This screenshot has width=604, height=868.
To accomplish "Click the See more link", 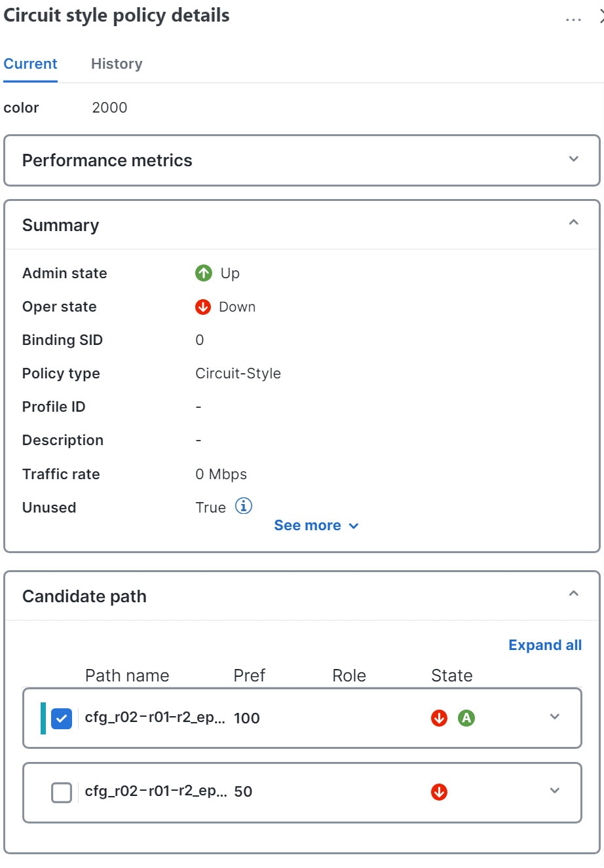I will [x=316, y=526].
